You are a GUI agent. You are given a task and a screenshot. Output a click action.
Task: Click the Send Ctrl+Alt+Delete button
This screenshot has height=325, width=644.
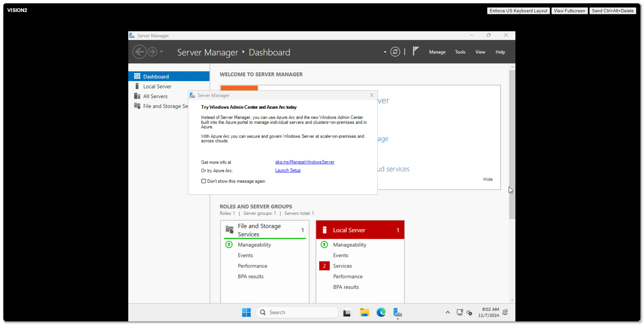click(612, 11)
